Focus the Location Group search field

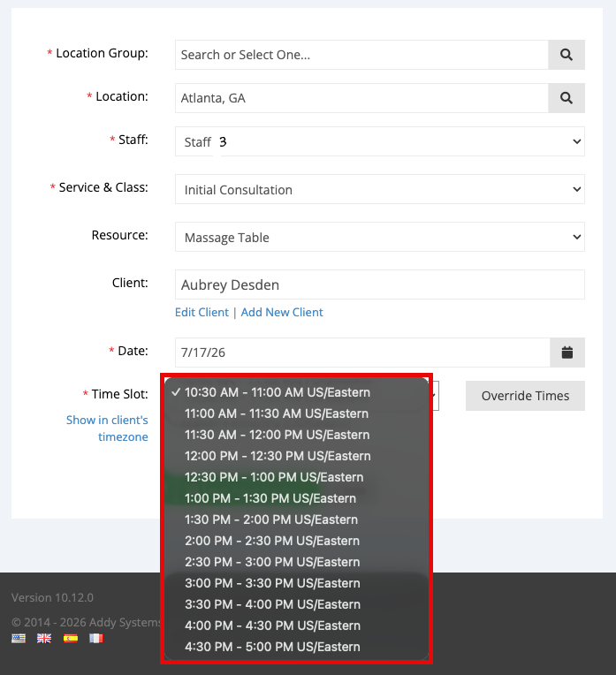tap(361, 55)
